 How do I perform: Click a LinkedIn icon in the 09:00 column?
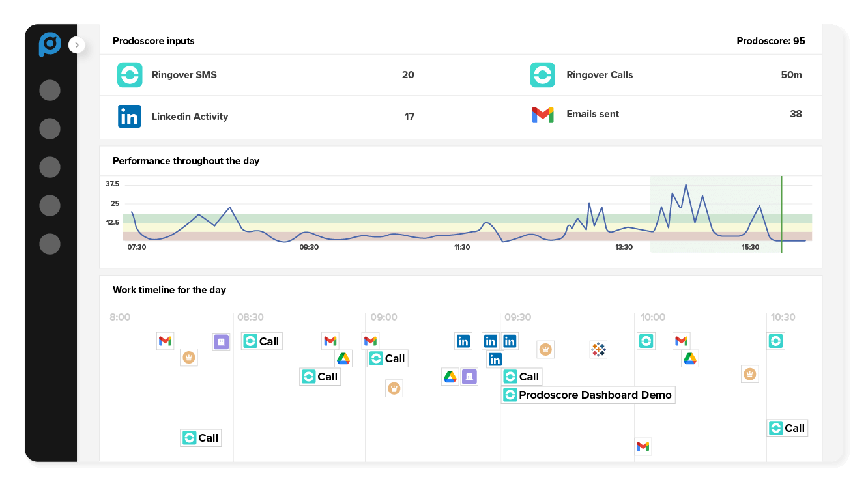click(463, 341)
